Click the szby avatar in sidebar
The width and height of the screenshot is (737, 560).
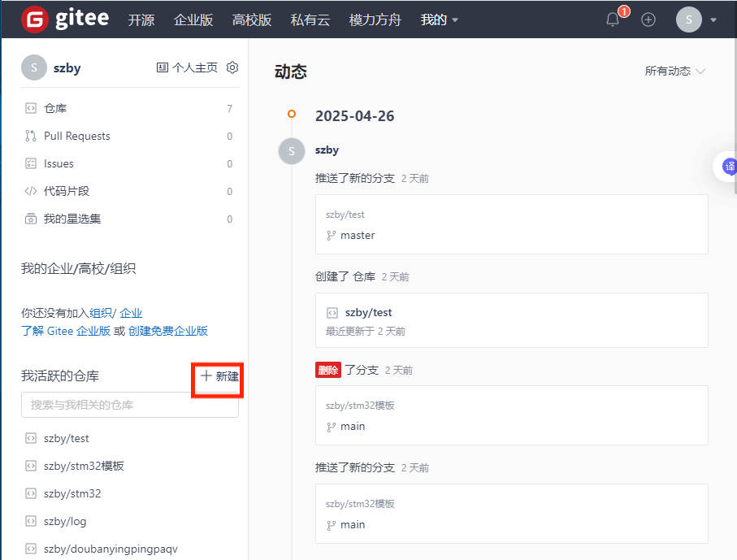pos(34,67)
